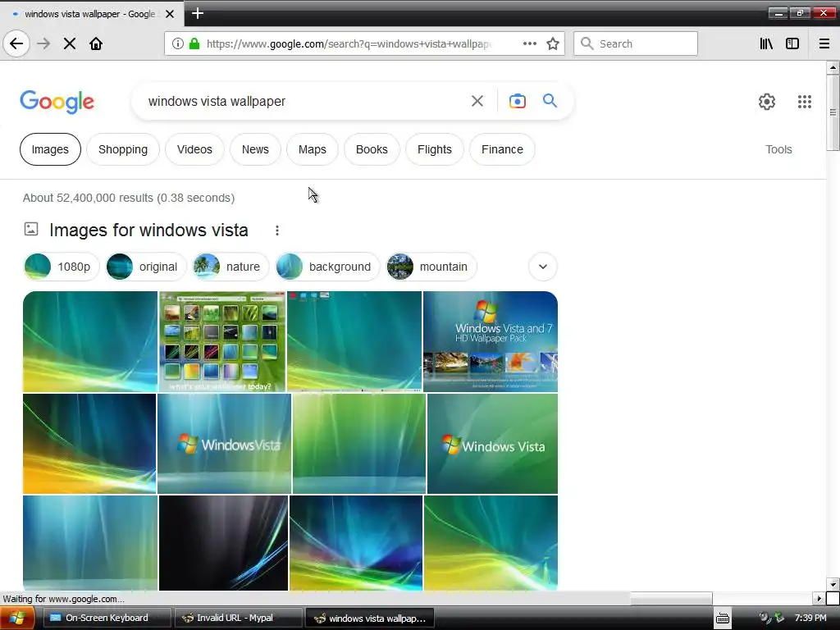The image size is (840, 630).
Task: Close the windows vista wallpaper tab
Action: [x=170, y=14]
